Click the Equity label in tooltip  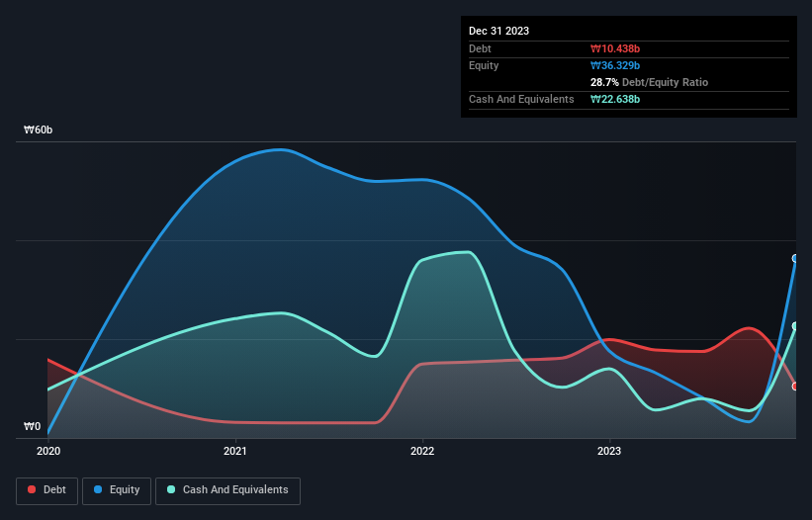[484, 65]
